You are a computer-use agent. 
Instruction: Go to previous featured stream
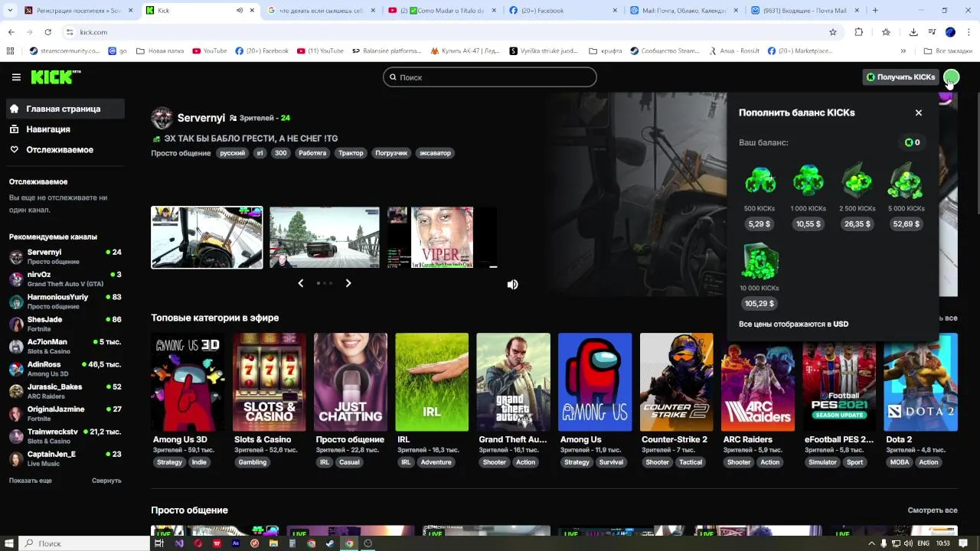coord(300,283)
